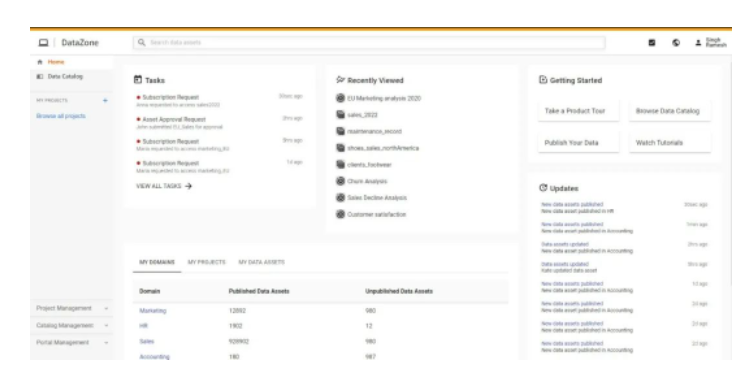Switch to My Domains tab
The height and width of the screenshot is (386, 756).
click(157, 262)
